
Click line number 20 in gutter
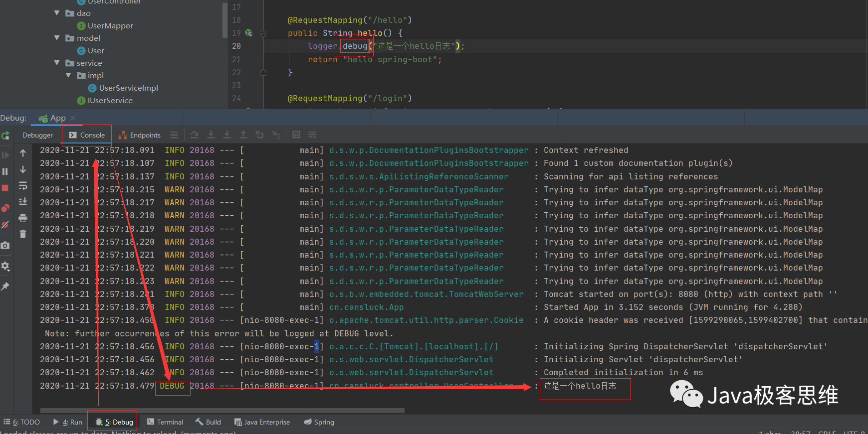pos(236,46)
